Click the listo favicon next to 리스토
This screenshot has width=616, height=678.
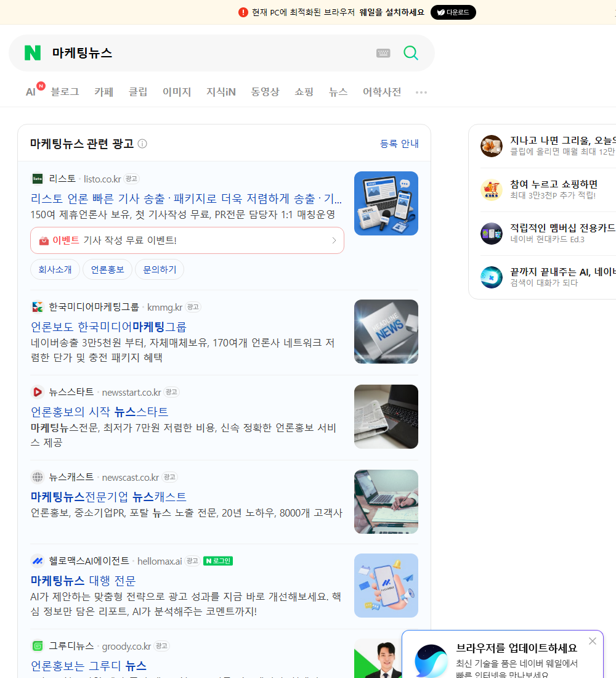click(x=38, y=179)
